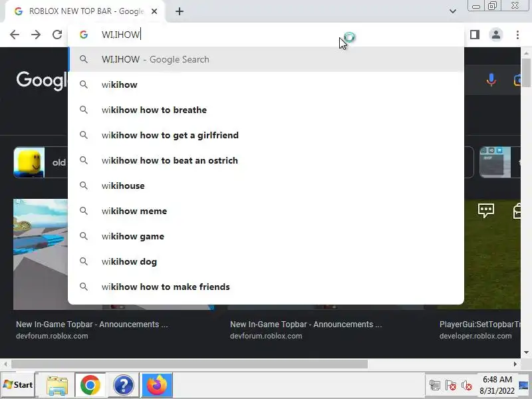This screenshot has height=399, width=532.
Task: Click the horizontal scrollbar right arrow
Action: click(515, 364)
